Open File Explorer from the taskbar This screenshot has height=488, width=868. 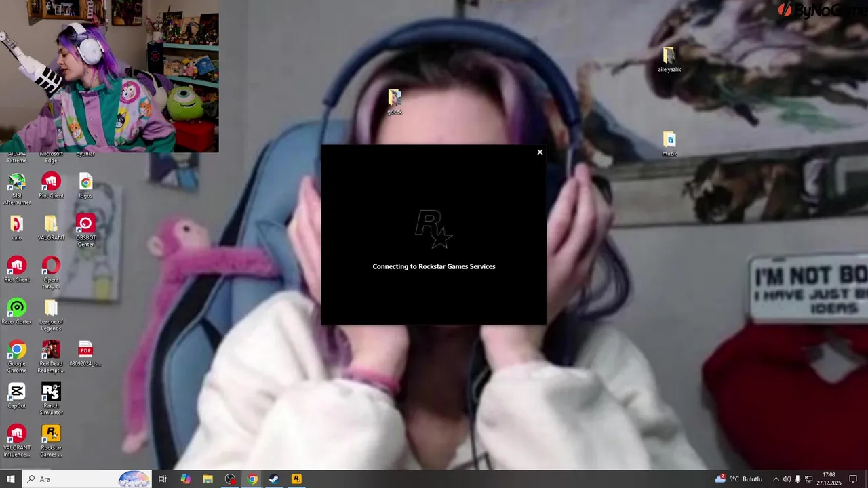pos(208,479)
